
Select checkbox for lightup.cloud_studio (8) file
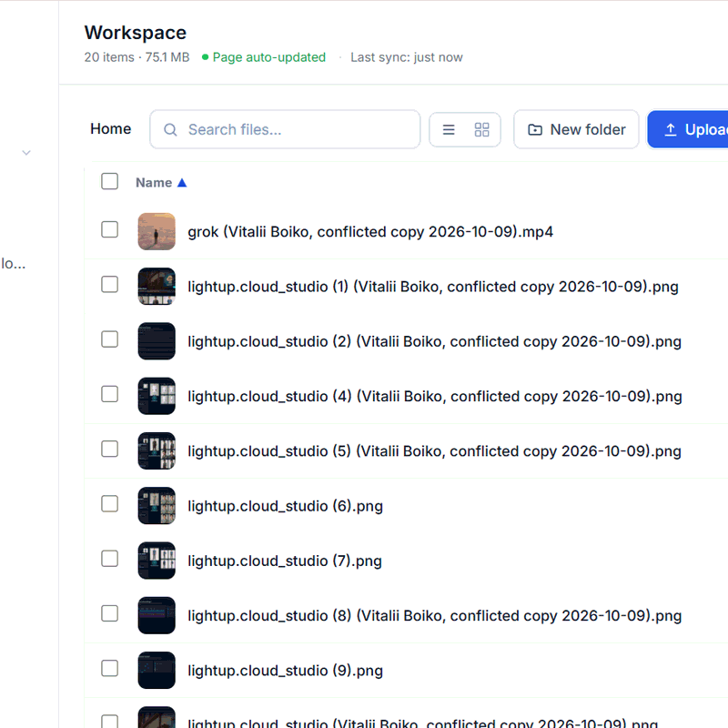click(x=109, y=613)
